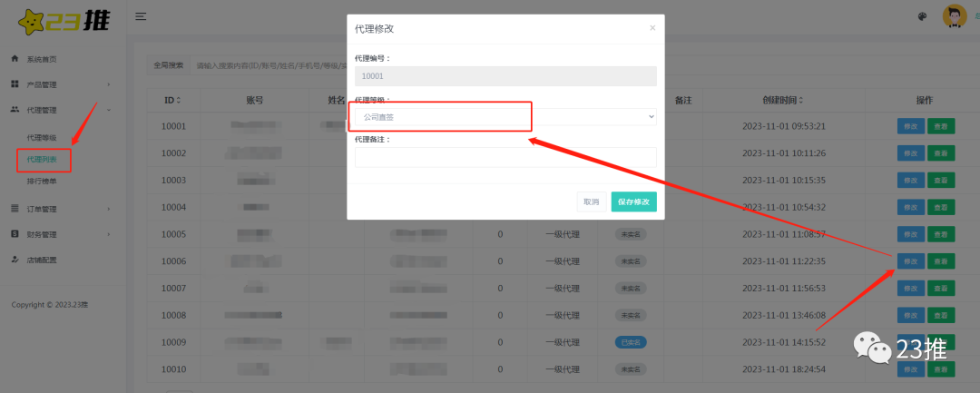This screenshot has height=393, width=980.
Task: Click 查看 button for row 10004
Action: coord(941,207)
